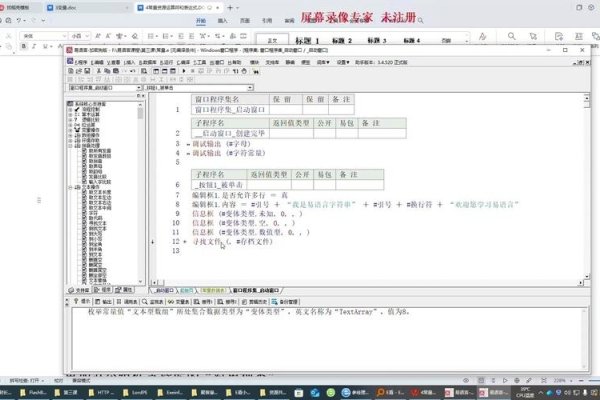Expand the 环境存取 tree node

click(70, 140)
